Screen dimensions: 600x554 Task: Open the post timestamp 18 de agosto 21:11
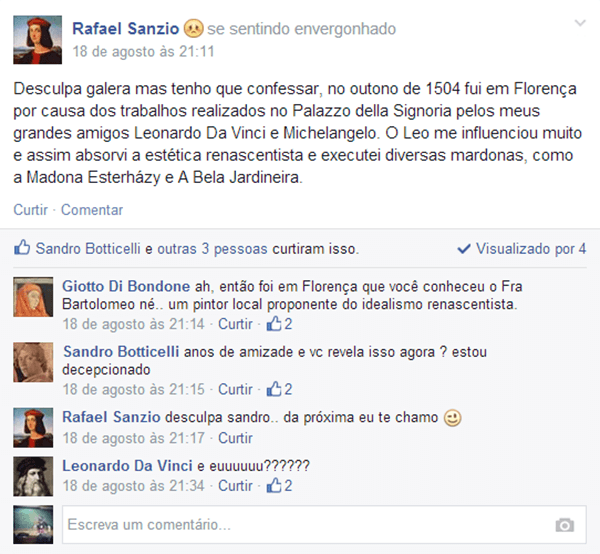(x=143, y=51)
